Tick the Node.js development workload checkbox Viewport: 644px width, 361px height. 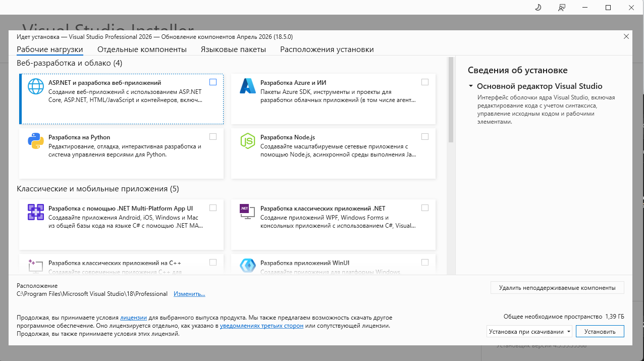click(425, 136)
